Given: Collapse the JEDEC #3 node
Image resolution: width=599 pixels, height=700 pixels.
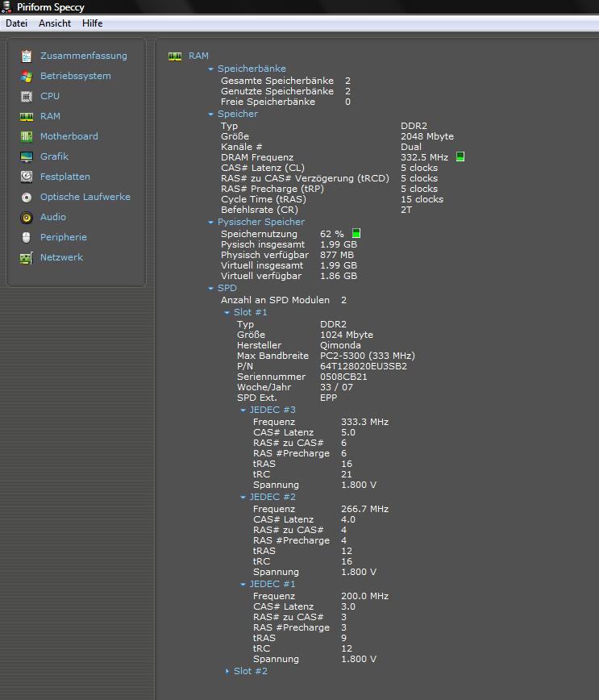Looking at the screenshot, I should pos(243,410).
